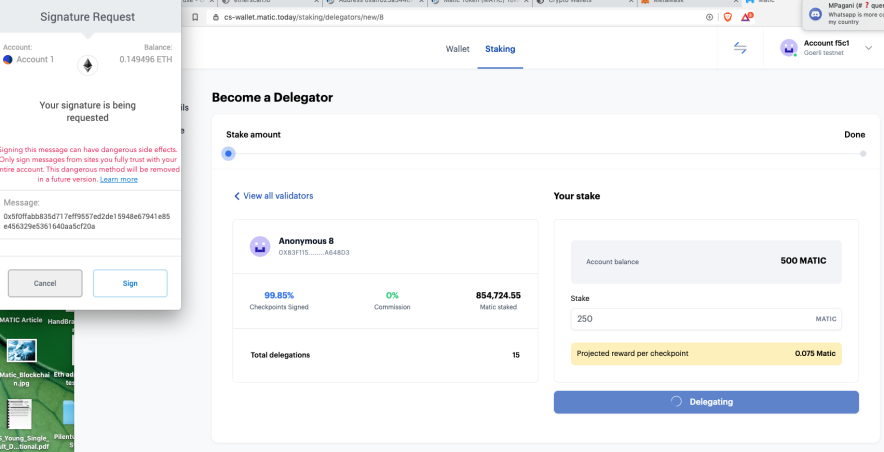The height and width of the screenshot is (452, 884).
Task: Click the swap arrows icon in the header
Action: pyautogui.click(x=740, y=48)
